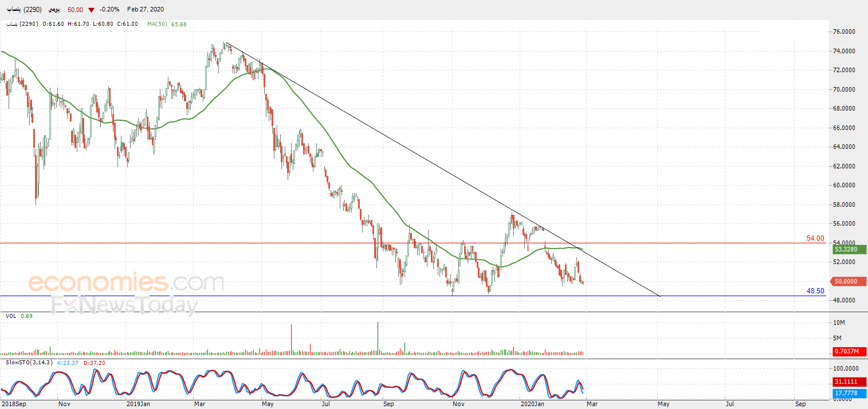Click the red 54.00 resistance label
The width and height of the screenshot is (868, 409).
815,238
